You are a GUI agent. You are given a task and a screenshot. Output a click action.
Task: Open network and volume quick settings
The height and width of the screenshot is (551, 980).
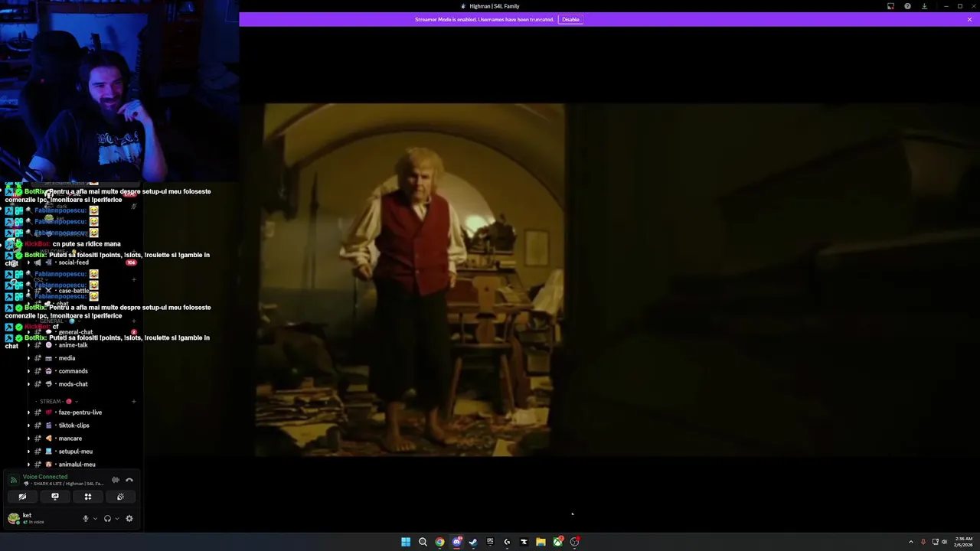coord(939,542)
